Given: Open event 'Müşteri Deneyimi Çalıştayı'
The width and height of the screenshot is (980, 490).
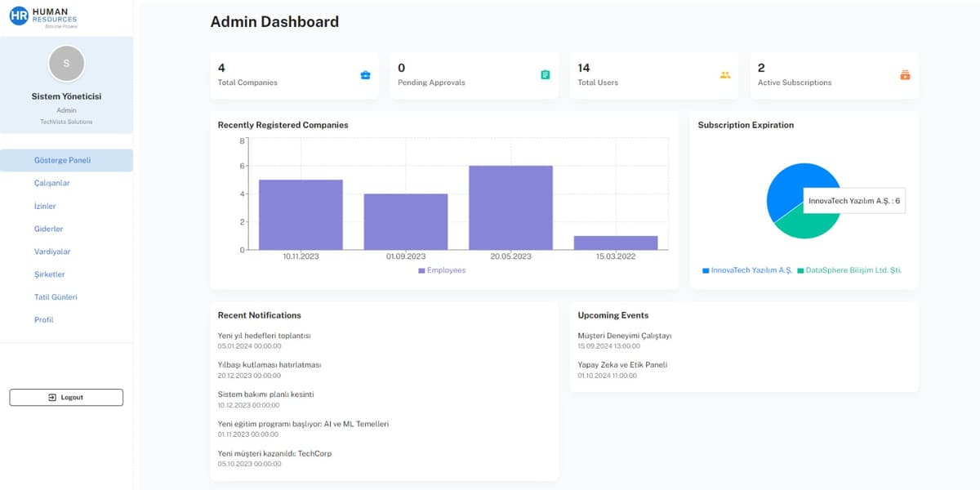Looking at the screenshot, I should pyautogui.click(x=625, y=336).
